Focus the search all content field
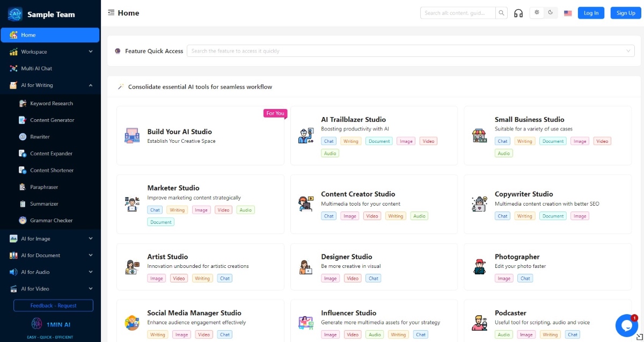Screen dimensions: 644x342 (458, 13)
